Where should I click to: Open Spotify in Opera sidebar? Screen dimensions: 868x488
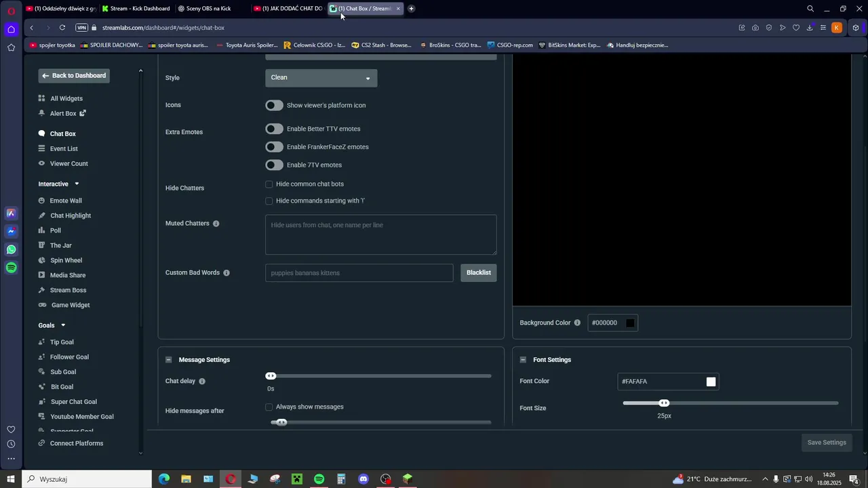11,268
